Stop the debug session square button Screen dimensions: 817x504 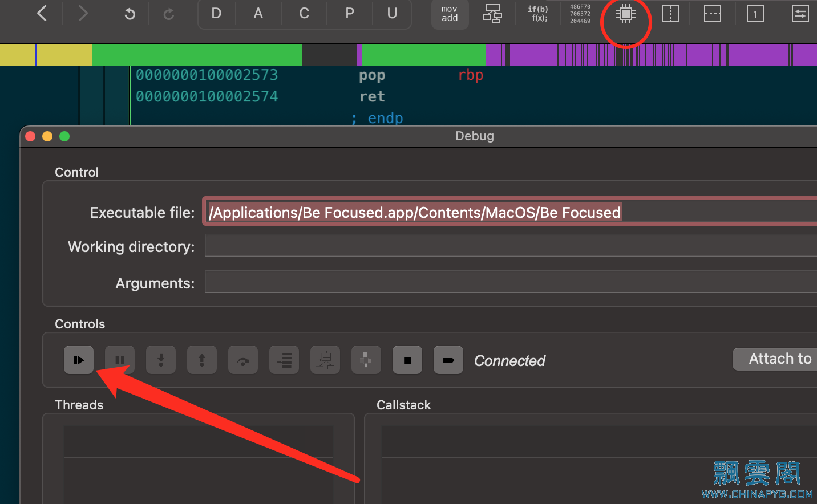407,360
